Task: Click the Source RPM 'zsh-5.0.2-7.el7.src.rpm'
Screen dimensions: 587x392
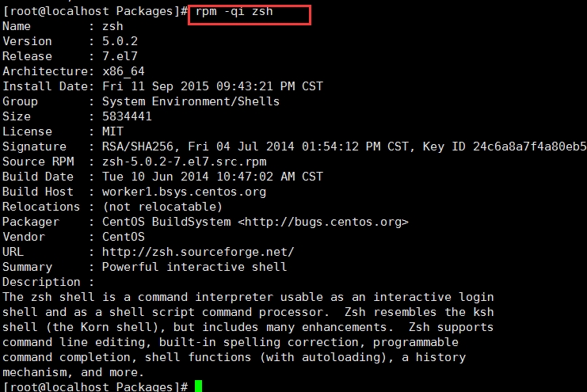Action: (x=185, y=162)
